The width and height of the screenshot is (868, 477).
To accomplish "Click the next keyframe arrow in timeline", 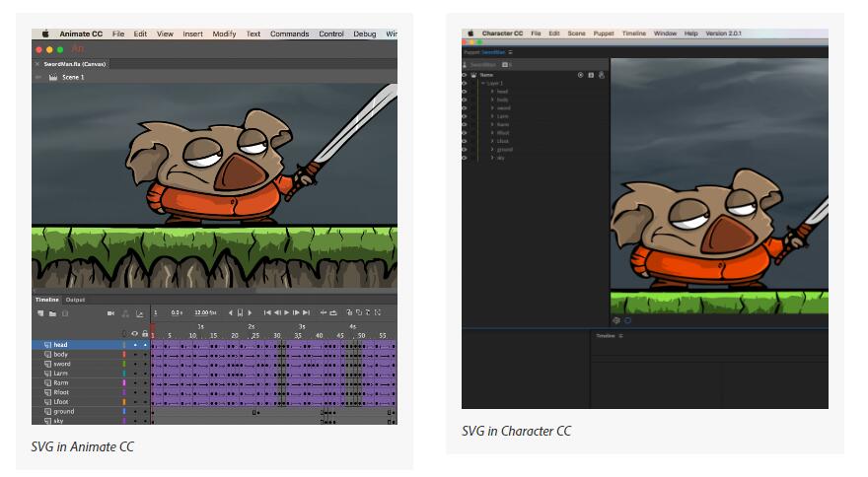I will coord(250,312).
